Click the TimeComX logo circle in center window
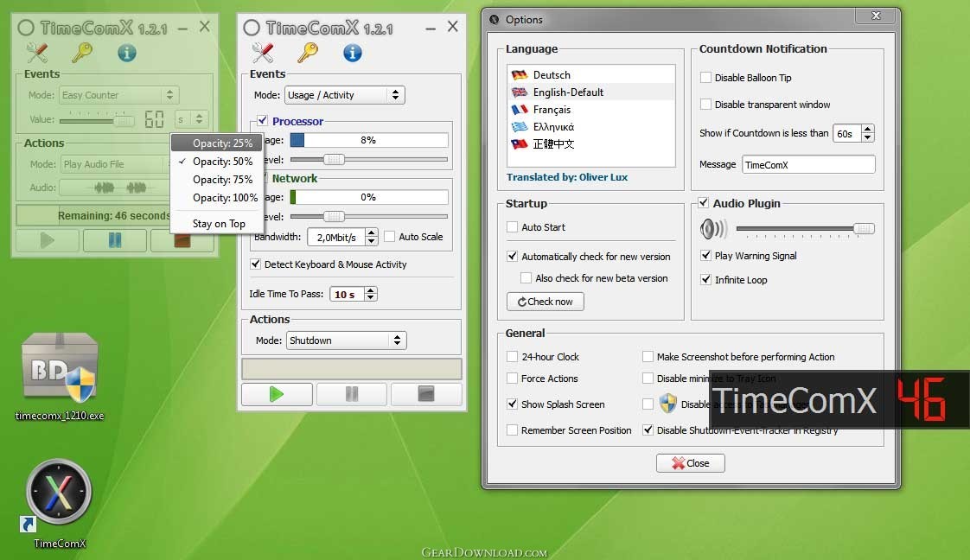 (x=252, y=28)
